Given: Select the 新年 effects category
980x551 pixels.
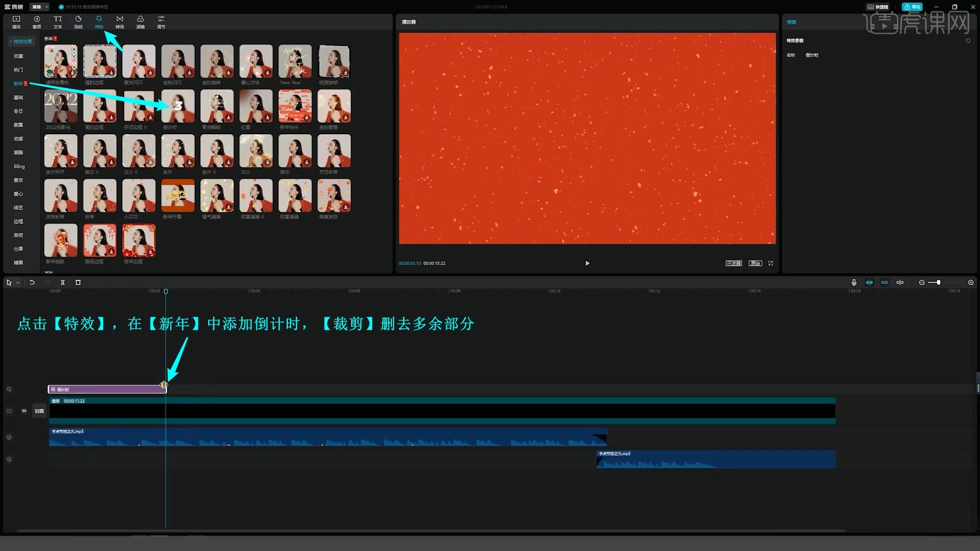Looking at the screenshot, I should (x=19, y=84).
